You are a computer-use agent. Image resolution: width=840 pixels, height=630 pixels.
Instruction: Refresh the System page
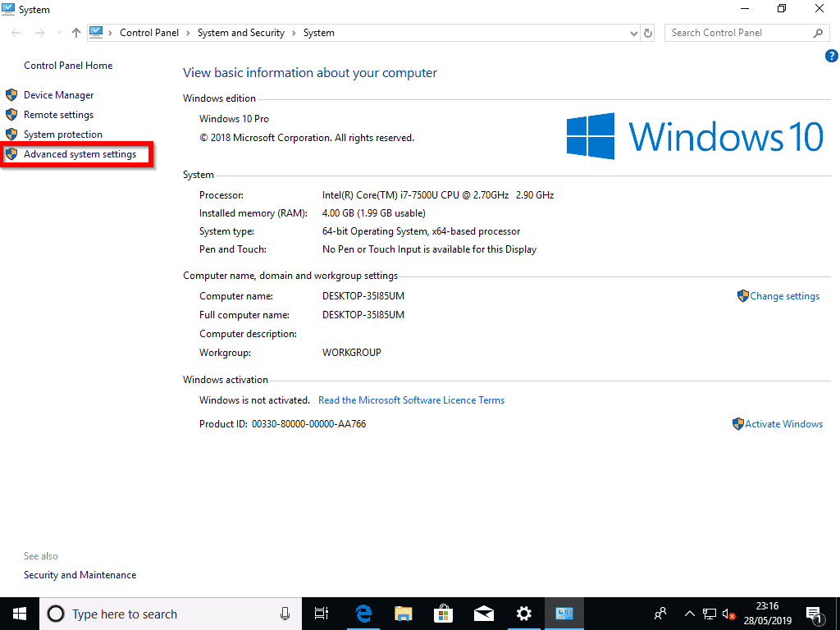648,33
